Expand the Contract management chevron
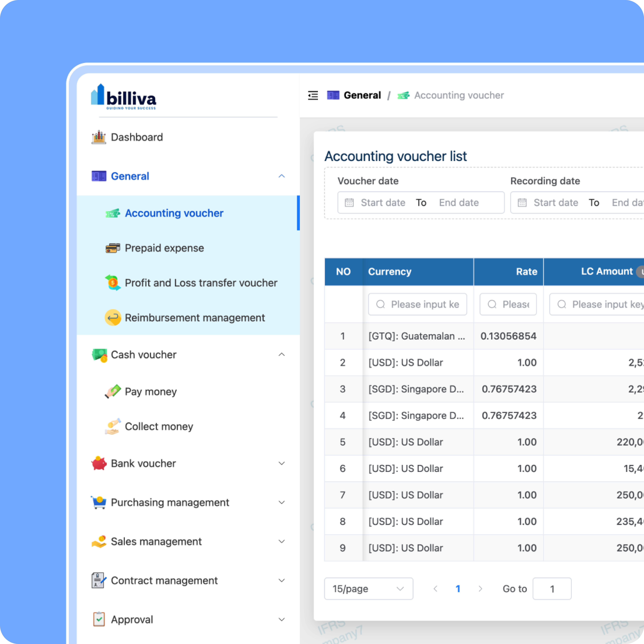This screenshot has height=644, width=644. pyautogui.click(x=282, y=580)
